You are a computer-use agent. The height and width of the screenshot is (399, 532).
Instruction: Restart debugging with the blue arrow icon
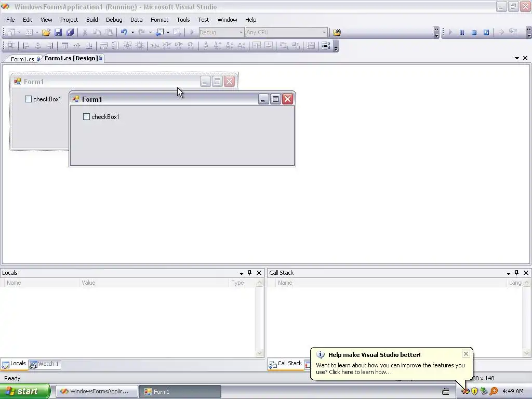click(x=486, y=32)
